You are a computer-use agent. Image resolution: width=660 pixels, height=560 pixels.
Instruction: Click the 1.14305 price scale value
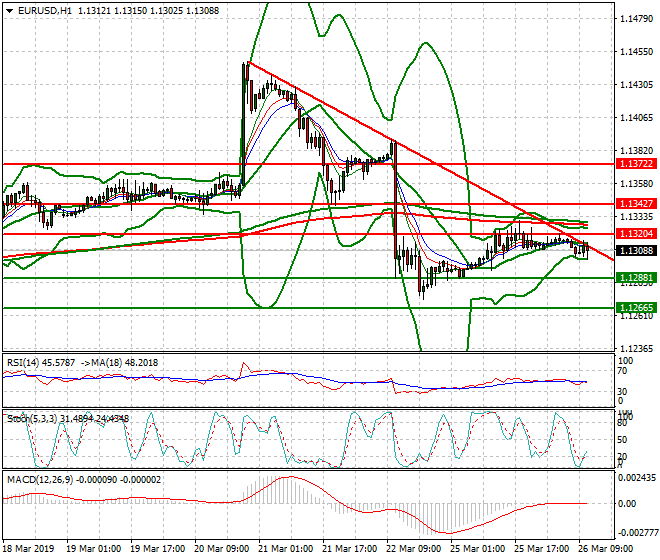tap(636, 85)
